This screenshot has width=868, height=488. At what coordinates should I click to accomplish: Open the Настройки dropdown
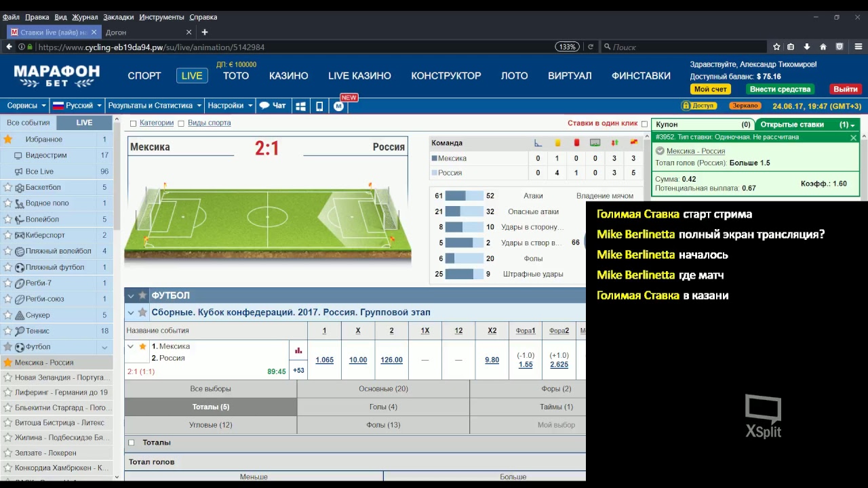tap(230, 106)
